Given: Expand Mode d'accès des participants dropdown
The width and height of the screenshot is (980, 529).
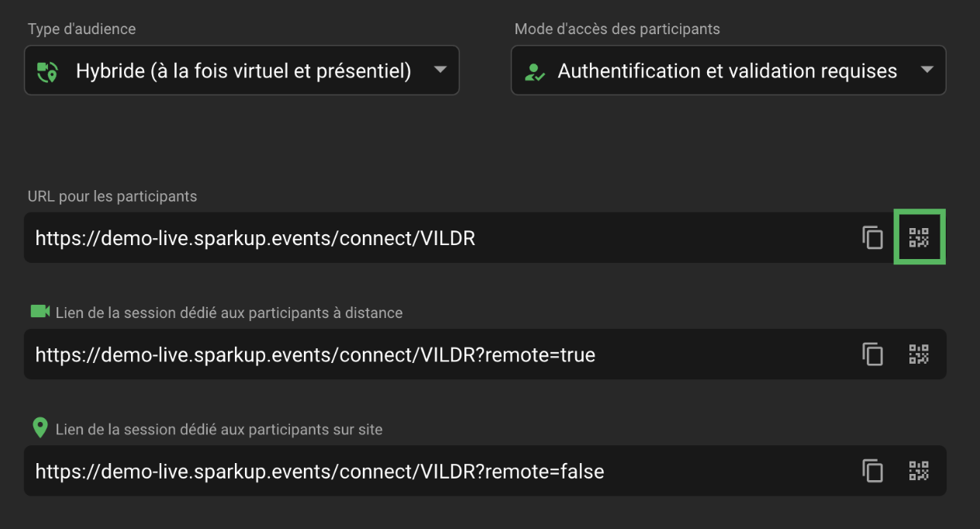Looking at the screenshot, I should (727, 71).
